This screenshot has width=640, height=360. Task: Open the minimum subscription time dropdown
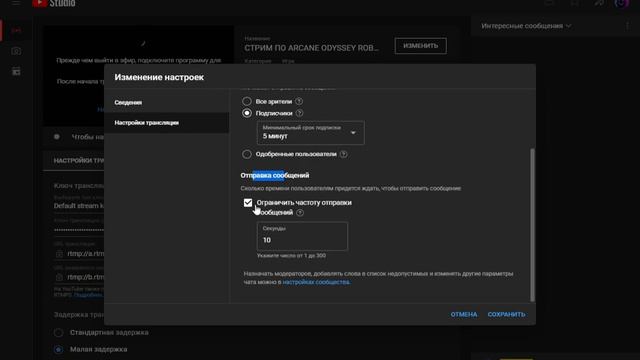click(311, 133)
